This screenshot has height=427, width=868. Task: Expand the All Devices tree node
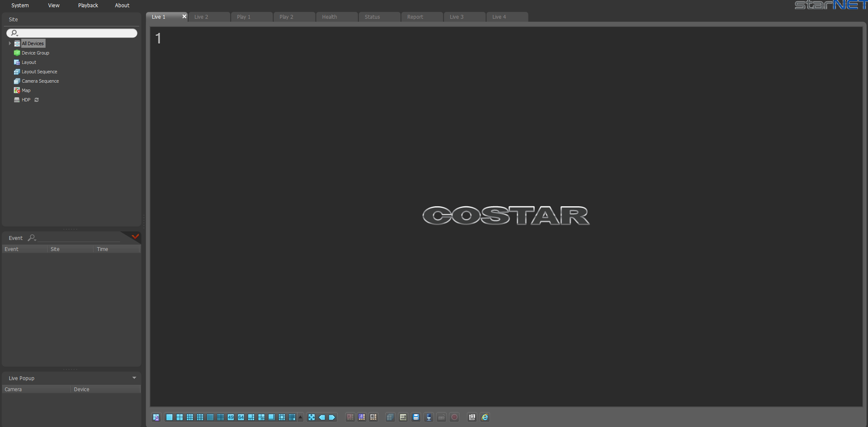pos(10,43)
